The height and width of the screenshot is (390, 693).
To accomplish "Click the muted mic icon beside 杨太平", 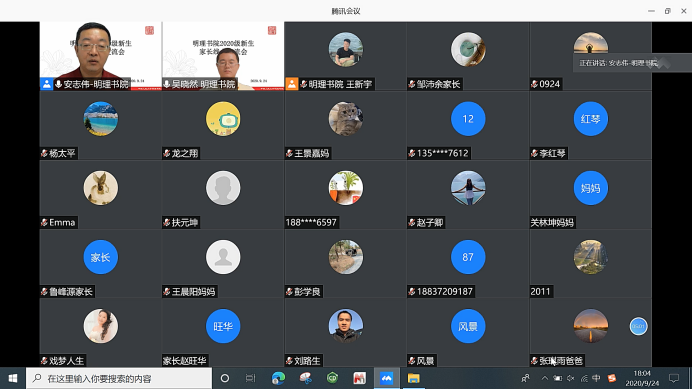I will pos(44,153).
